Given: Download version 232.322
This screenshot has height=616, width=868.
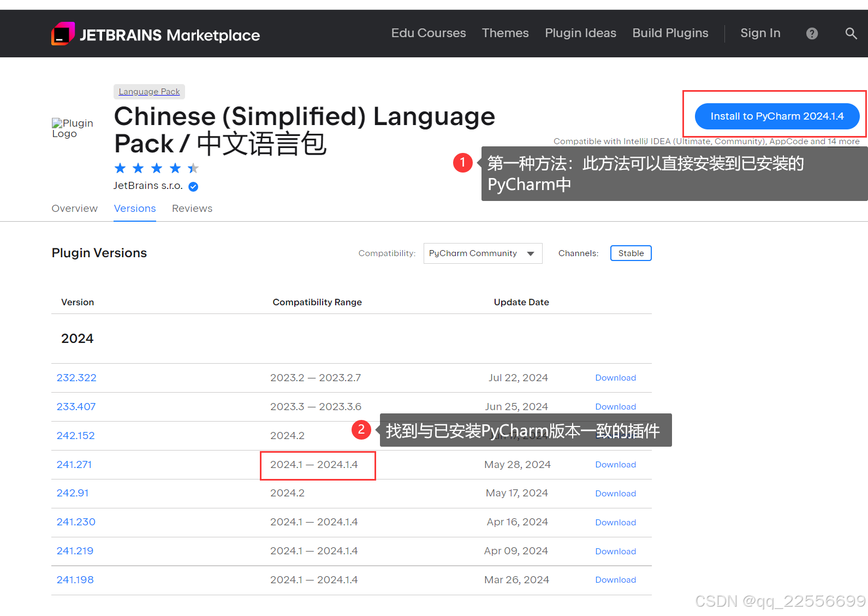Looking at the screenshot, I should coord(615,378).
